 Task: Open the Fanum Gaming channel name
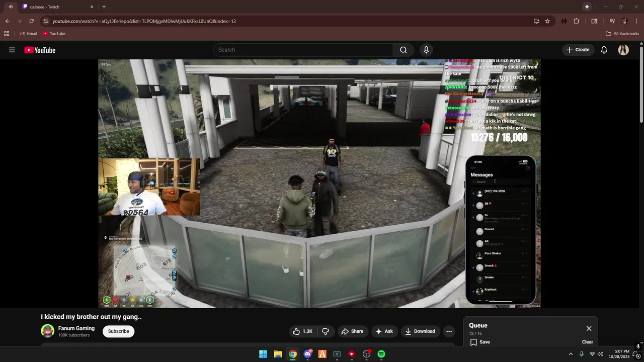[x=76, y=328]
